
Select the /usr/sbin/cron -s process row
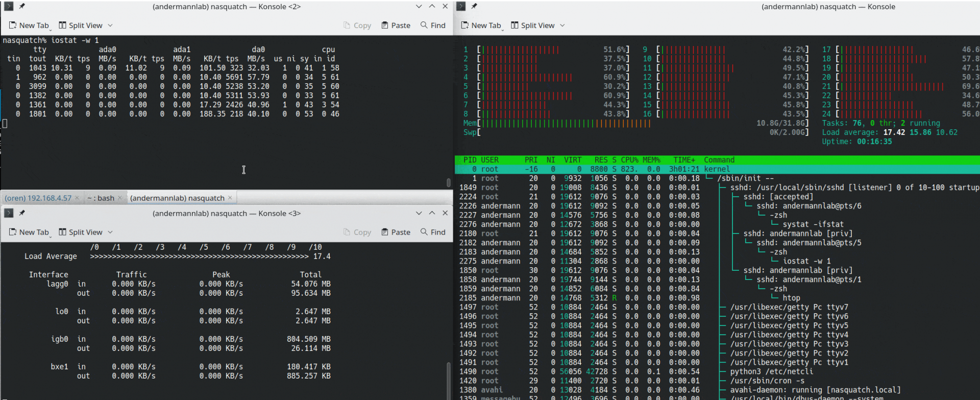pos(717,381)
